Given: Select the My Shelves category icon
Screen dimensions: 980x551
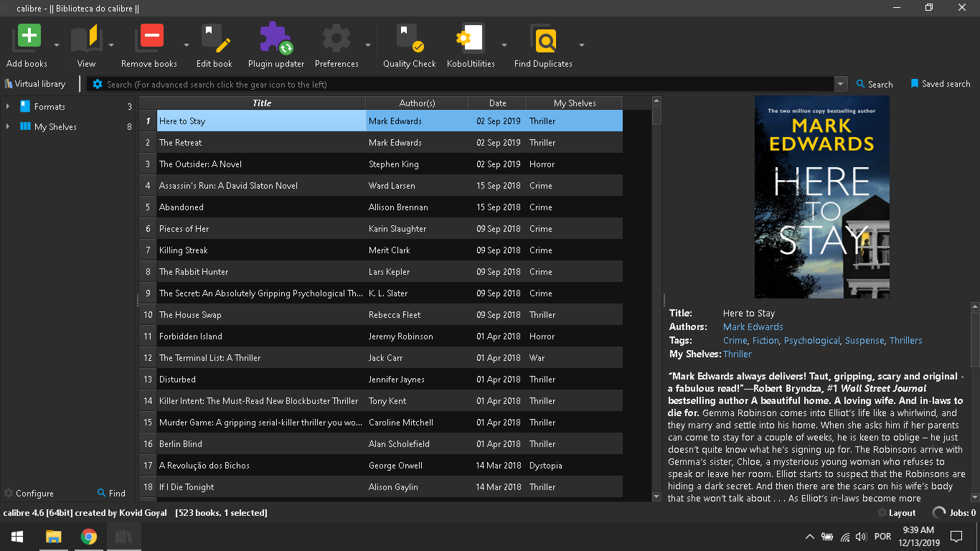Looking at the screenshot, I should click(25, 126).
